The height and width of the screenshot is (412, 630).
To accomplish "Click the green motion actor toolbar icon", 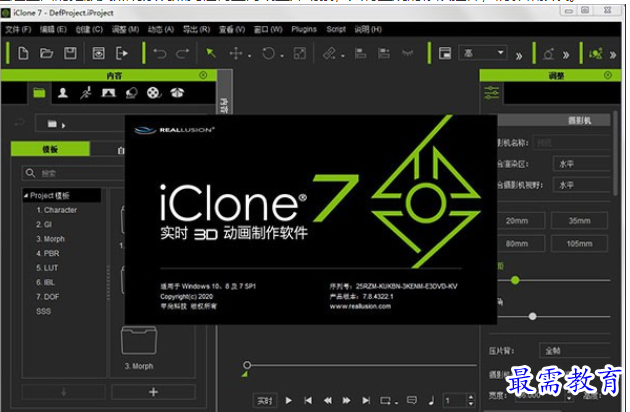I will click(595, 53).
